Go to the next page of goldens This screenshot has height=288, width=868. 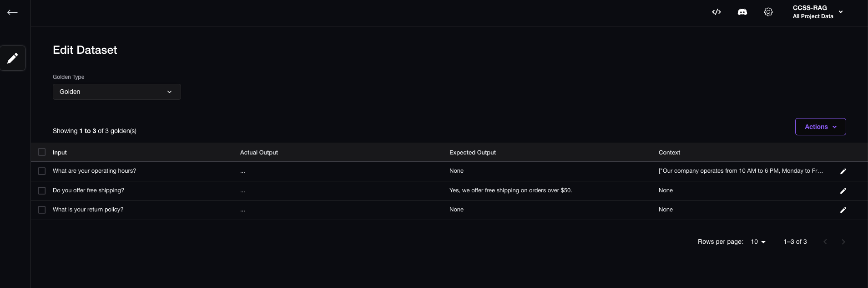pyautogui.click(x=843, y=242)
